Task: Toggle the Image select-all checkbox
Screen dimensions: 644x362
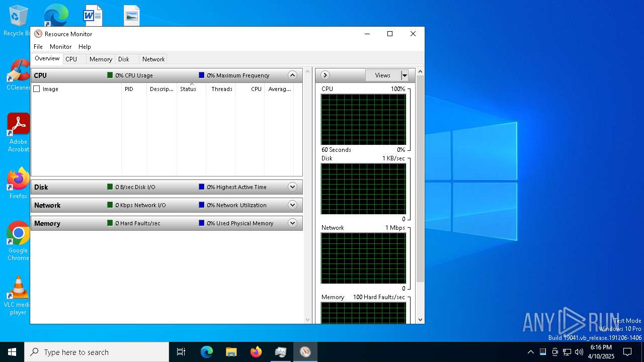Action: [36, 89]
